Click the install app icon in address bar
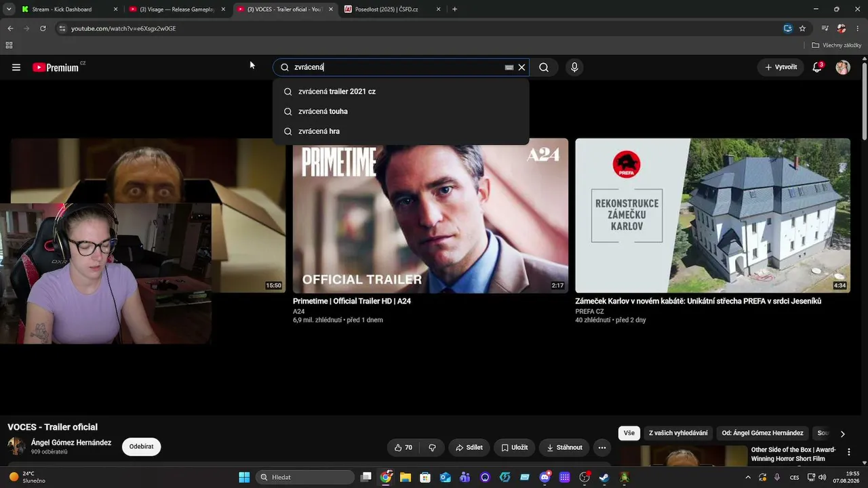 787,28
